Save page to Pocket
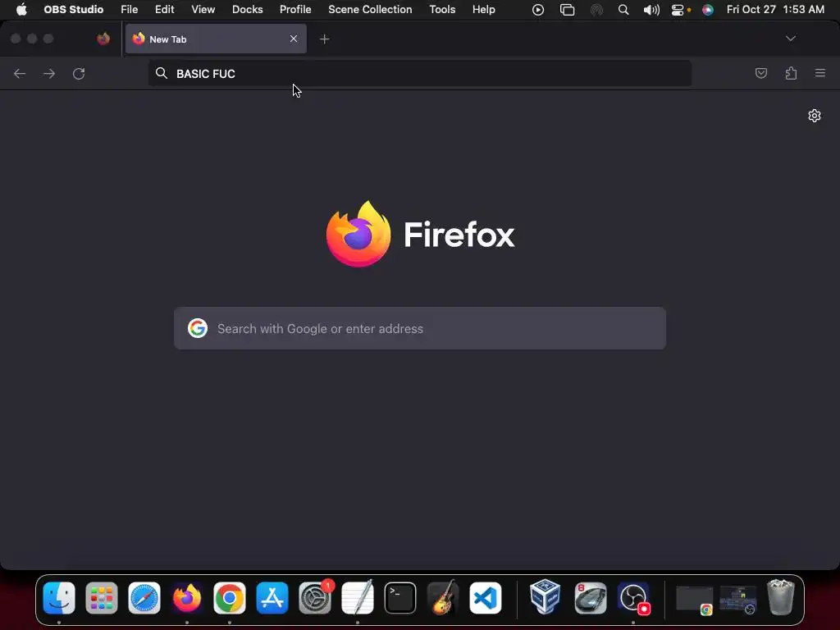The image size is (840, 630). pos(760,73)
